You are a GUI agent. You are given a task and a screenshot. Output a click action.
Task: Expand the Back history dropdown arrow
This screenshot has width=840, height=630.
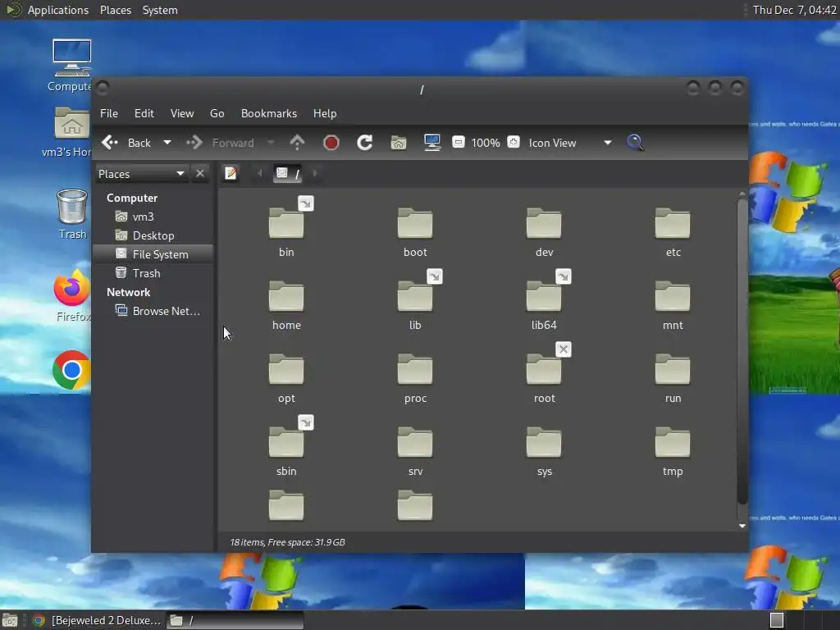[x=167, y=143]
